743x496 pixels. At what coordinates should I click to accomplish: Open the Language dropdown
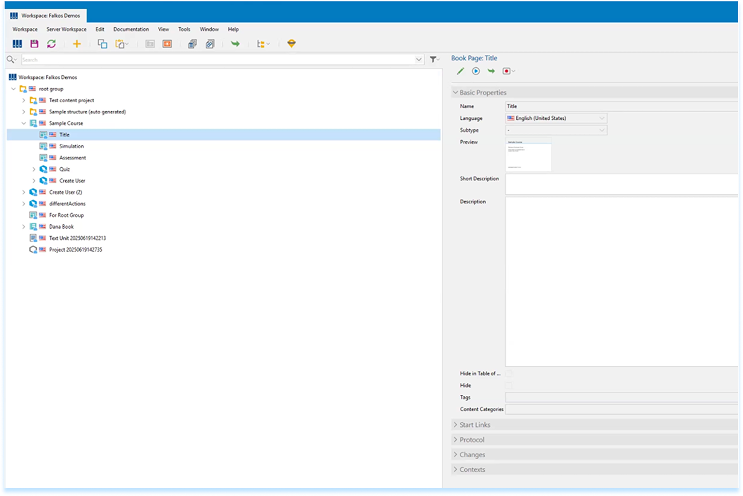coord(556,118)
